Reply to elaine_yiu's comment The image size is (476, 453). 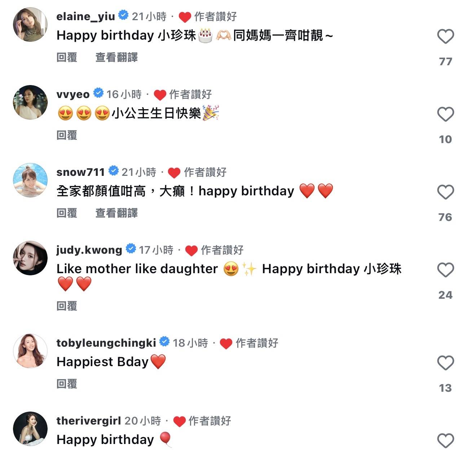pos(67,57)
